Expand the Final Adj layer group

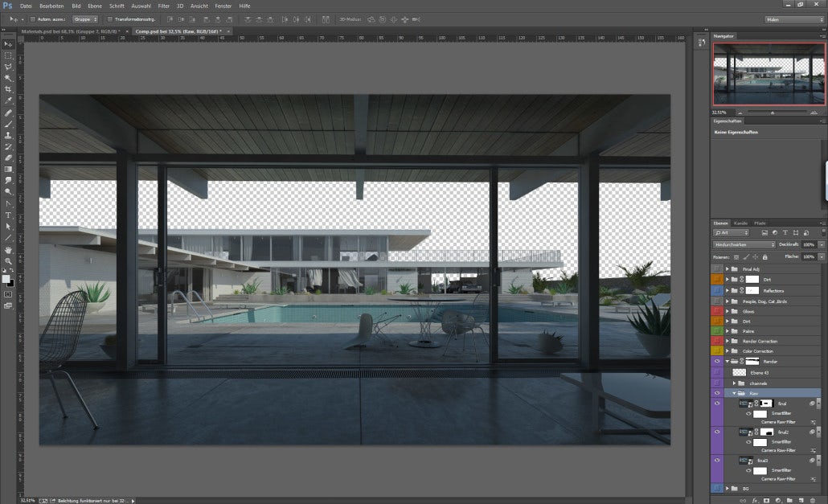pos(727,268)
